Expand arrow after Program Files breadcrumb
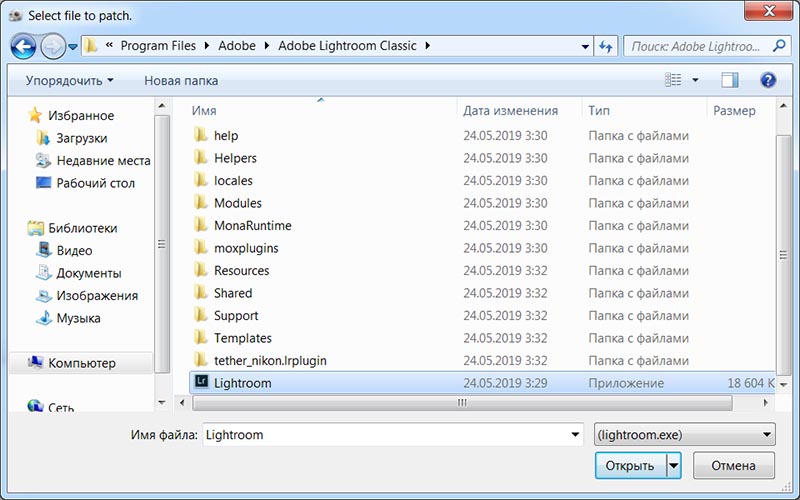Viewport: 800px width, 500px height. pyautogui.click(x=207, y=46)
